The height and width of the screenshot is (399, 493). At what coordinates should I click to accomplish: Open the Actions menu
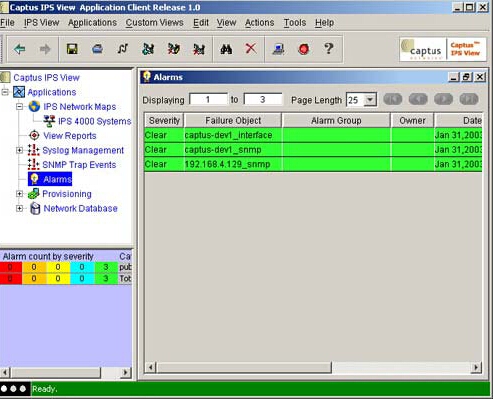[259, 23]
